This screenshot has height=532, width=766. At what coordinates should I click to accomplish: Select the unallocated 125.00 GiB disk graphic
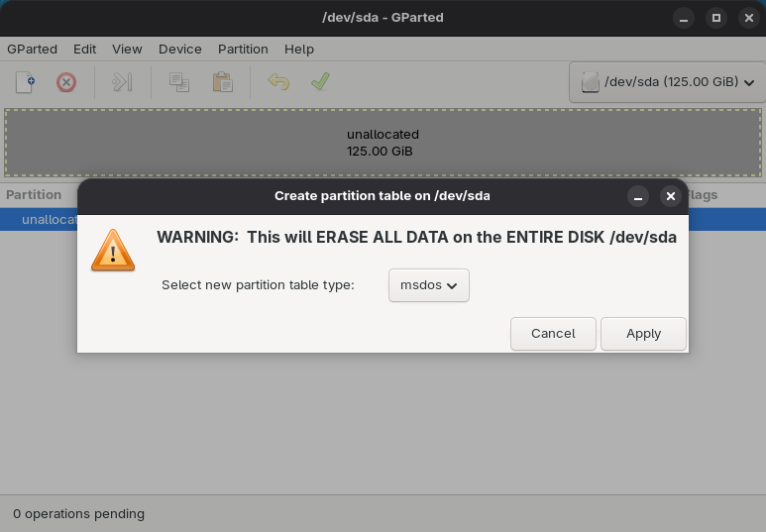383,143
